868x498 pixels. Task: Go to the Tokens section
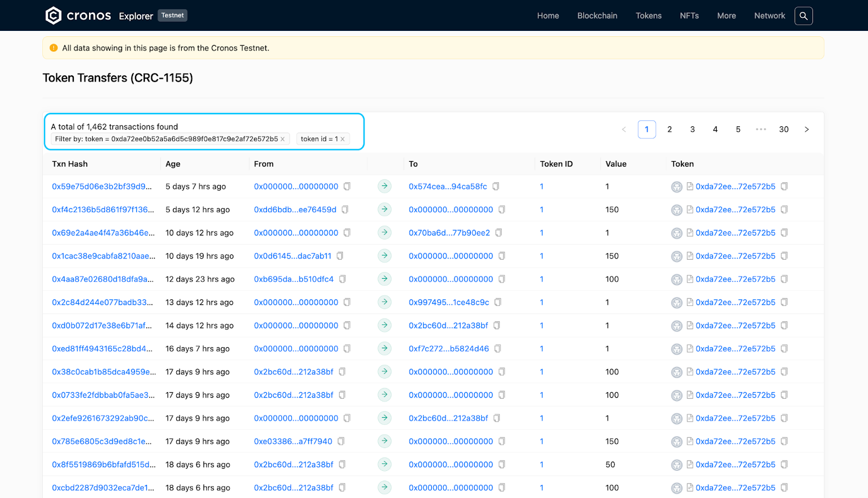[648, 16]
